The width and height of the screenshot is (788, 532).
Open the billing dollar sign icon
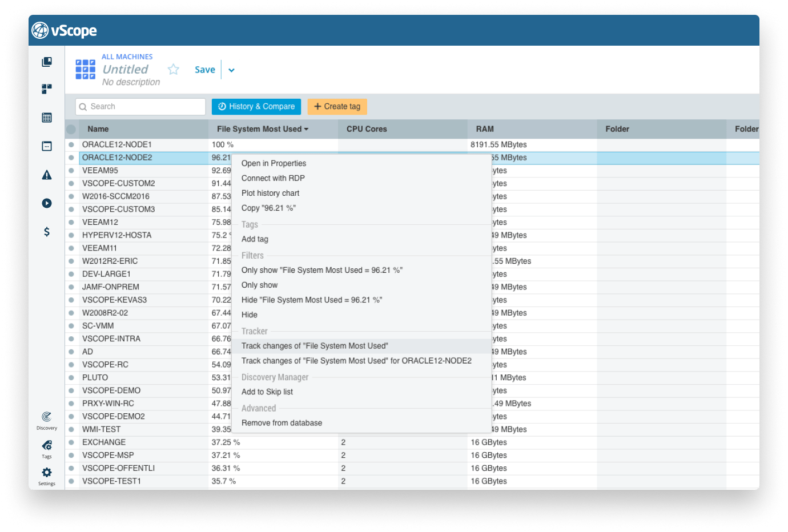pyautogui.click(x=47, y=232)
